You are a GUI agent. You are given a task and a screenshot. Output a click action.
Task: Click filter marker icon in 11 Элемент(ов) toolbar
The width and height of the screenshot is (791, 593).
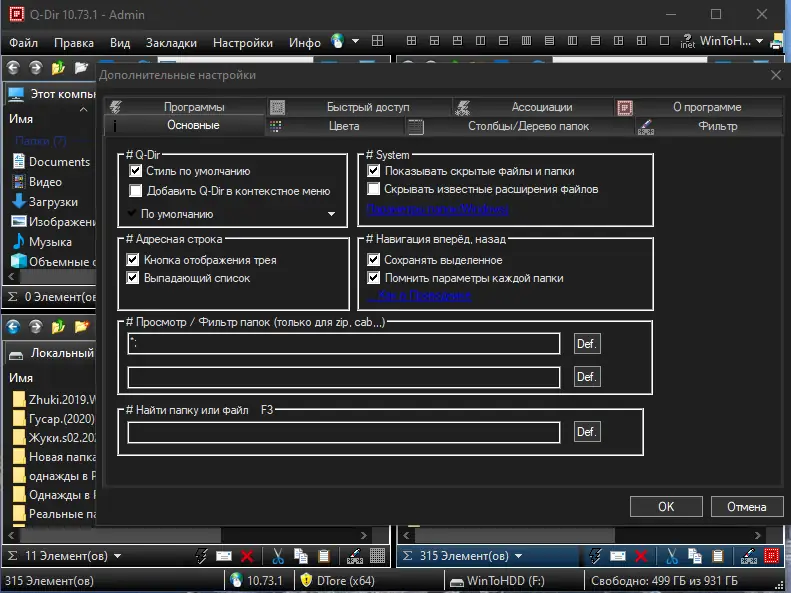tap(355, 556)
